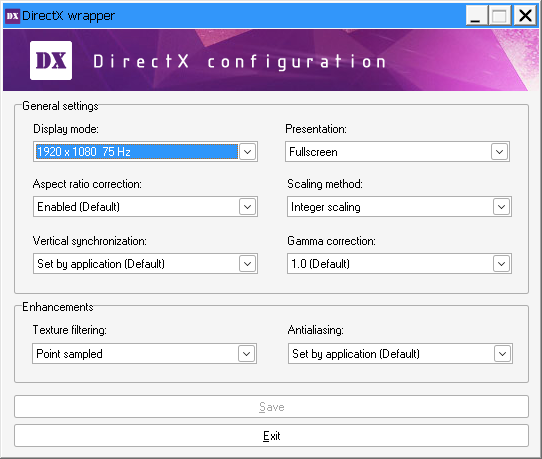Close the DirectX wrapper window
This screenshot has height=459, width=542.
tap(525, 16)
